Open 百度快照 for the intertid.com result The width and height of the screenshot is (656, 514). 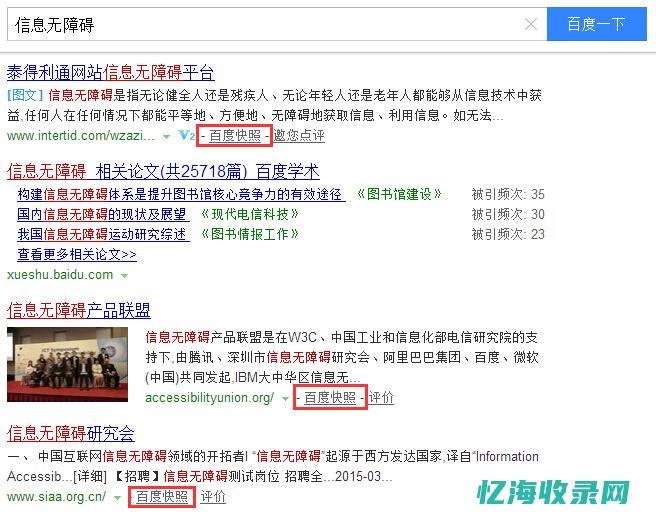[x=235, y=136]
